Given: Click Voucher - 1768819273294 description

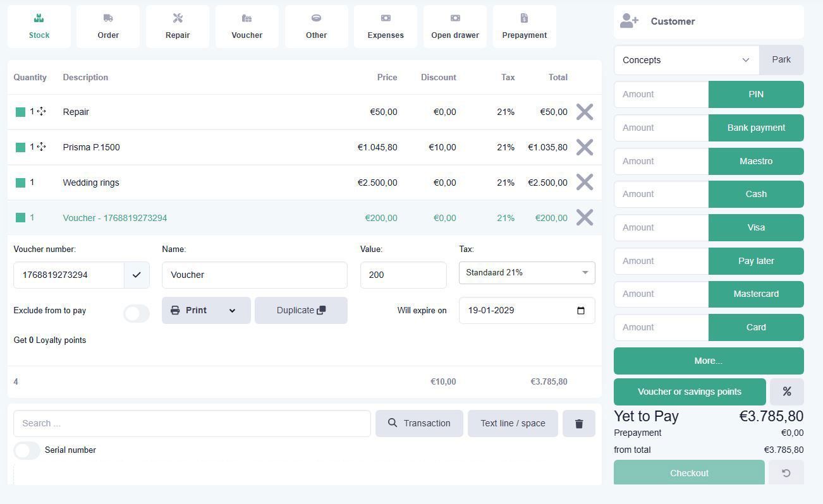Looking at the screenshot, I should point(115,218).
